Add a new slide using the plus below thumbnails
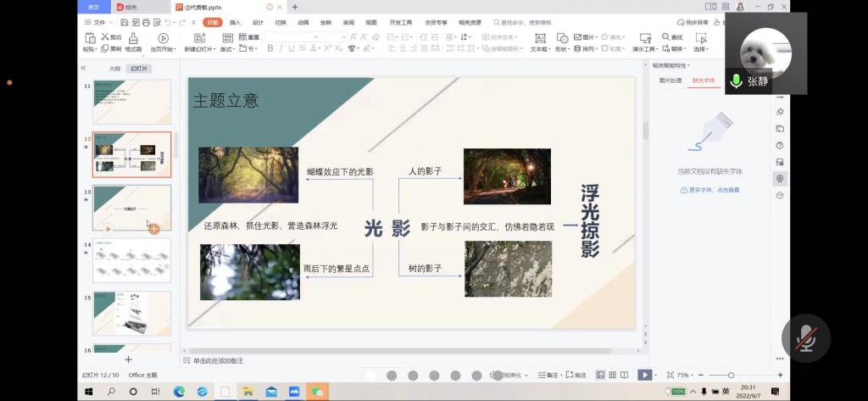The width and height of the screenshot is (868, 401). [129, 360]
